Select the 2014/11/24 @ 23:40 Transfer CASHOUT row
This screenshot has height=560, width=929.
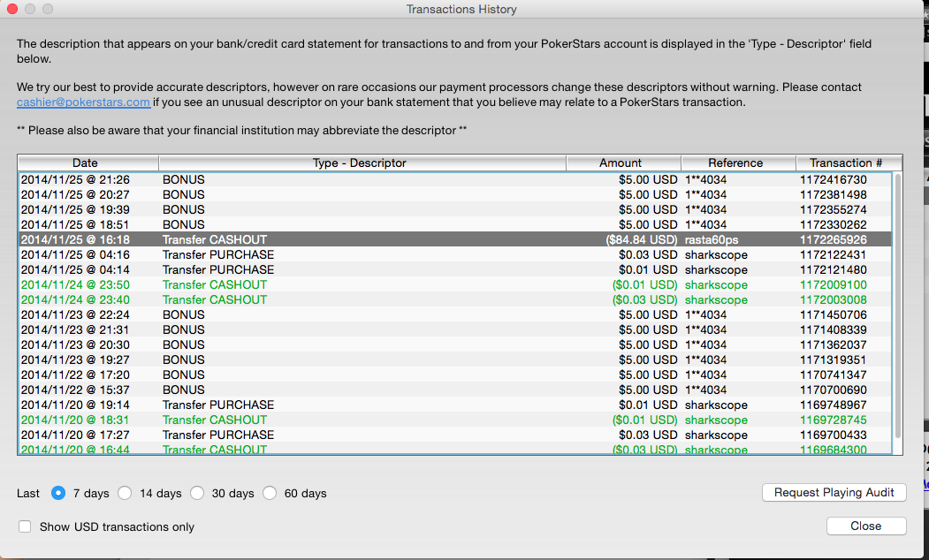455,299
